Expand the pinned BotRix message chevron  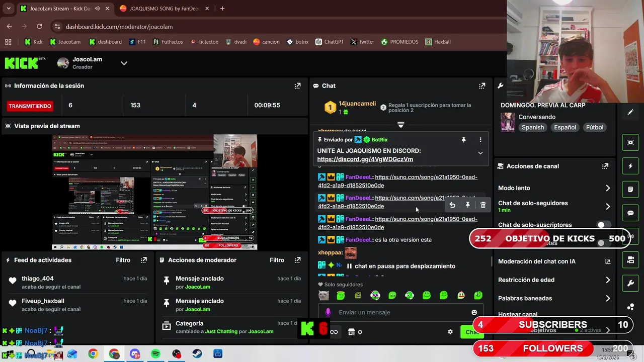pos(480,153)
